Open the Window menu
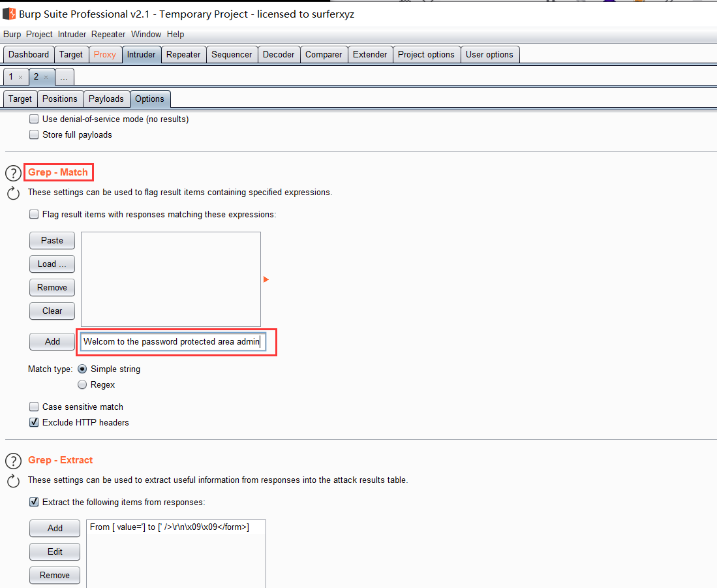Screen dimensions: 717x588 [x=146, y=35]
